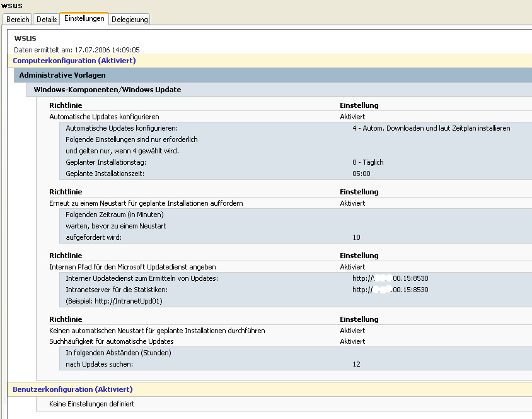Screen dimensions: 532x419
Task: Click value '0 - Täglich'
Action: 367,162
